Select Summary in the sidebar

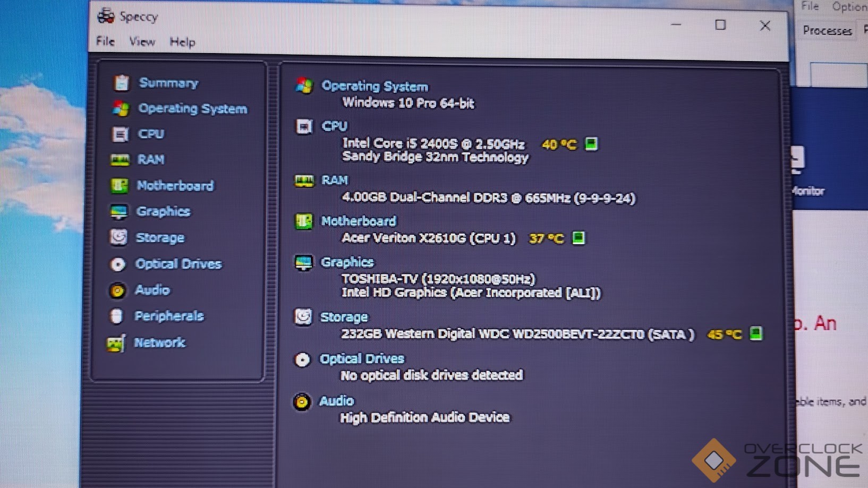coord(168,83)
